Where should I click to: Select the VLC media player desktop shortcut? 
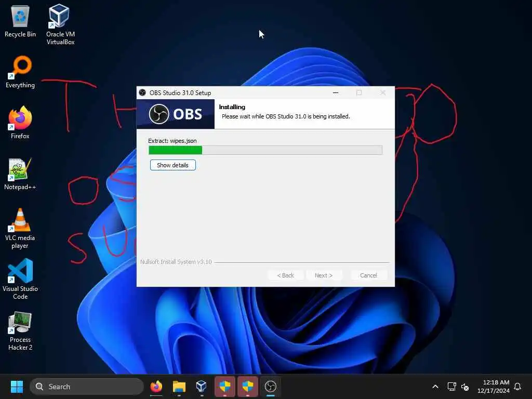point(20,229)
